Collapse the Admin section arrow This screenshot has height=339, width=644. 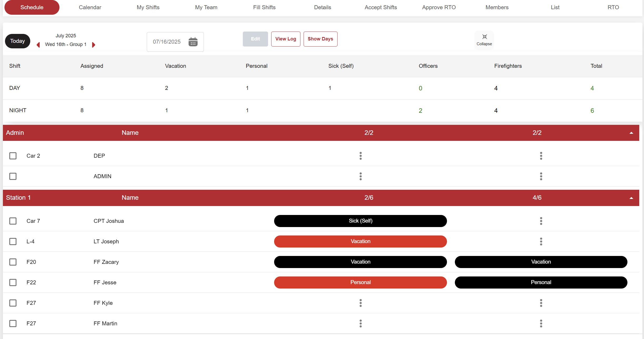(631, 133)
